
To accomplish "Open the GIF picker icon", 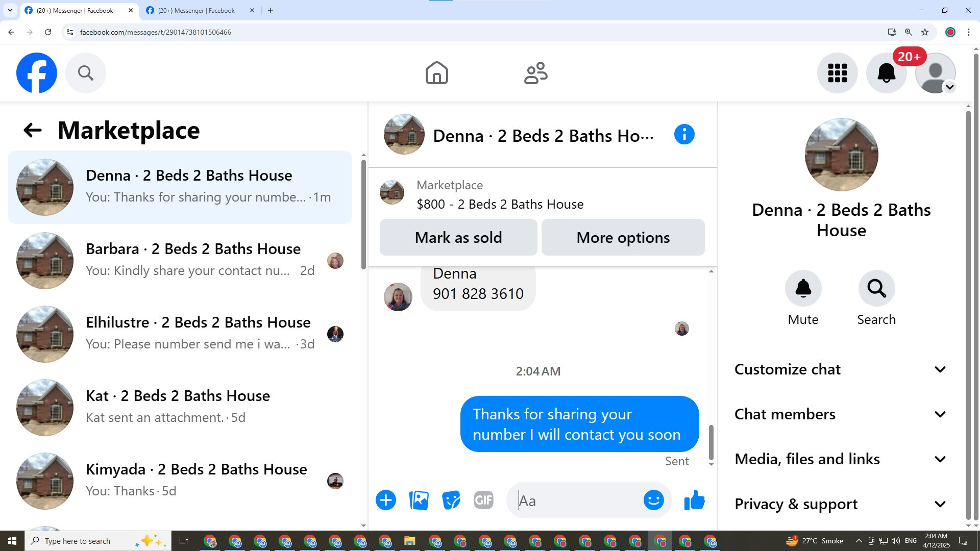I will tap(484, 500).
